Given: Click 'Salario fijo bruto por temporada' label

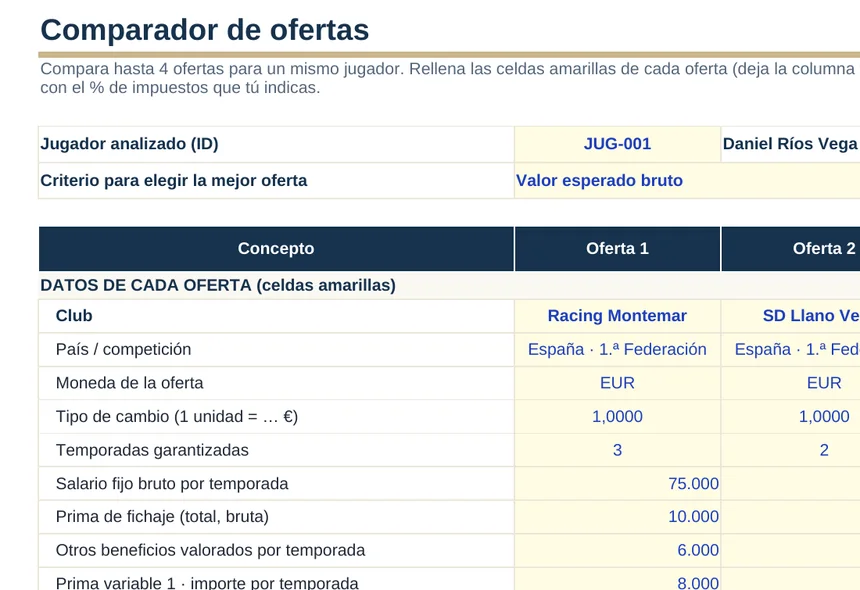Looking at the screenshot, I should (172, 484).
